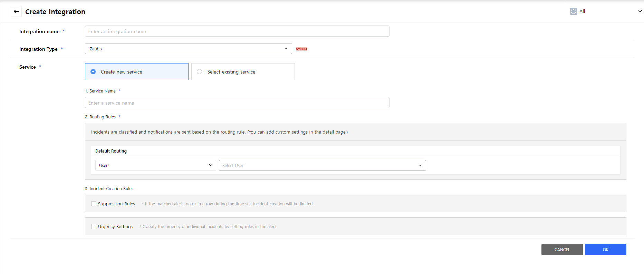Screen dimensions: 644x274
Task: Select the Create new service radio button
Action: click(x=93, y=72)
